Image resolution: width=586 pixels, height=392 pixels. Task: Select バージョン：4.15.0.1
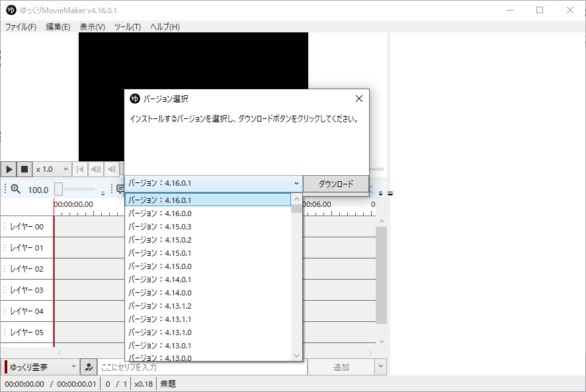tap(208, 253)
